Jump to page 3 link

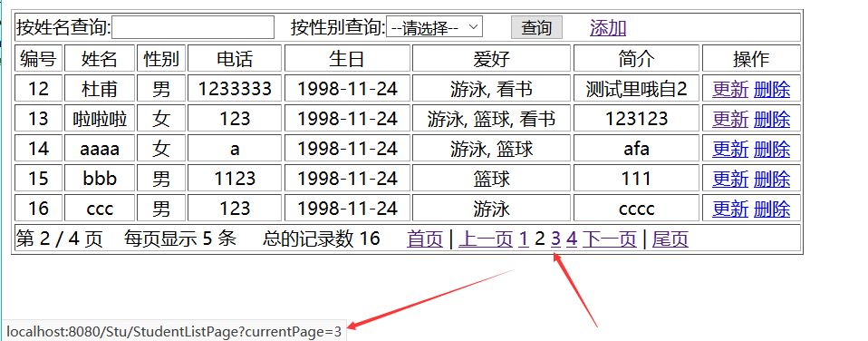(x=555, y=239)
